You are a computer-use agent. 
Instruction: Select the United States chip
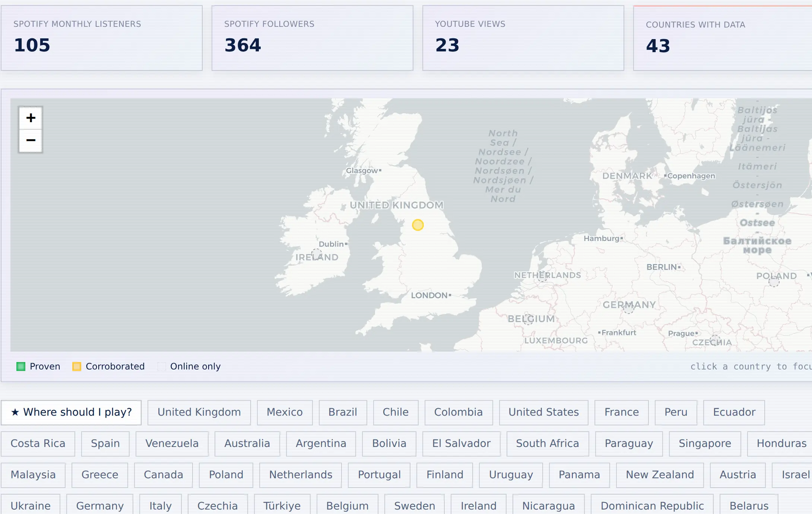coord(544,412)
